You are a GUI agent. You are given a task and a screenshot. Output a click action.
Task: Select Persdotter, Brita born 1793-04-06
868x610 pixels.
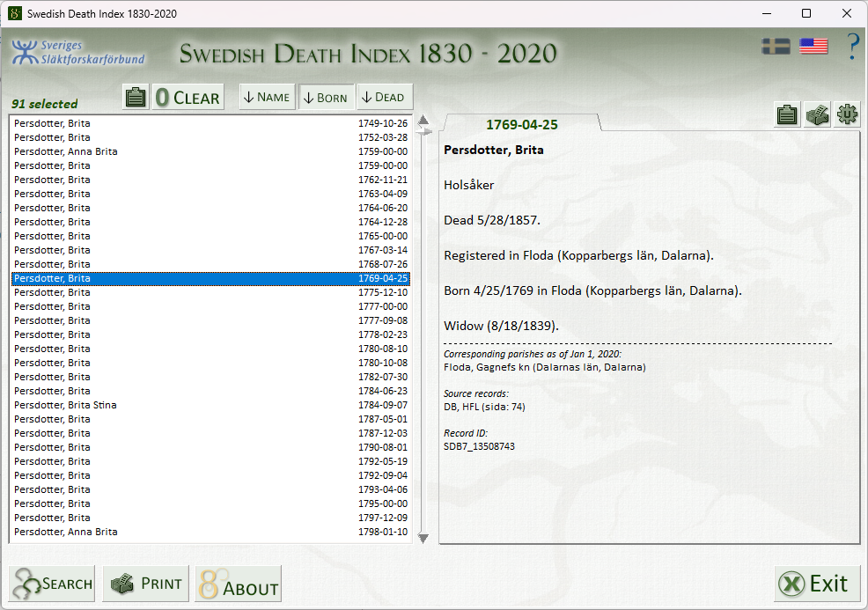(x=211, y=490)
